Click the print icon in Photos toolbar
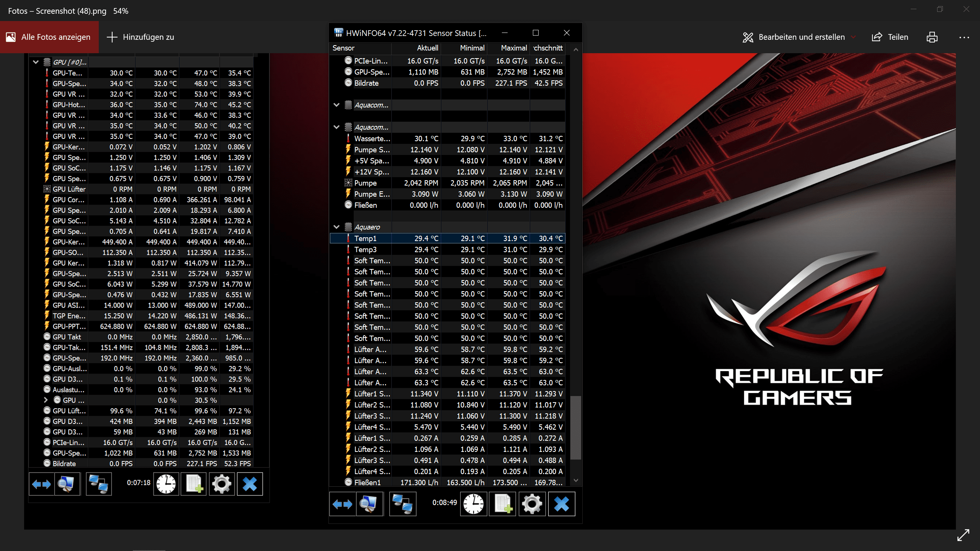980x551 pixels. pyautogui.click(x=932, y=37)
